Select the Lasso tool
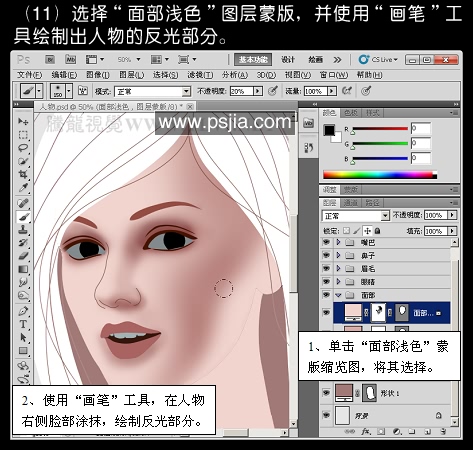 (x=23, y=148)
